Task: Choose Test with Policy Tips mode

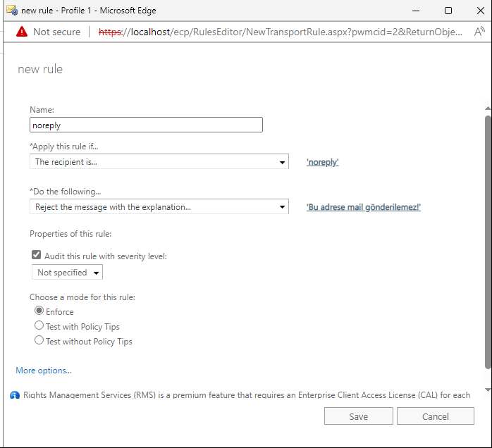Action: [x=39, y=326]
